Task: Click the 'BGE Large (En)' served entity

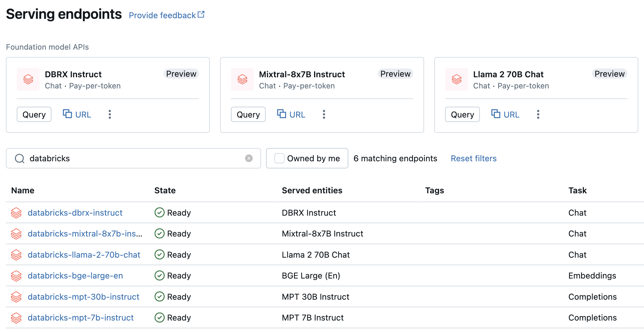Action: [311, 276]
